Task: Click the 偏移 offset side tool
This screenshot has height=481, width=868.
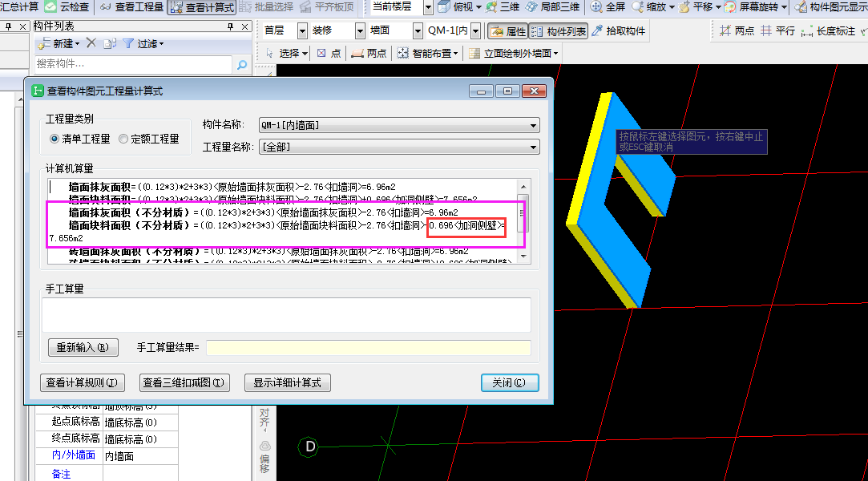Action: coord(264,457)
